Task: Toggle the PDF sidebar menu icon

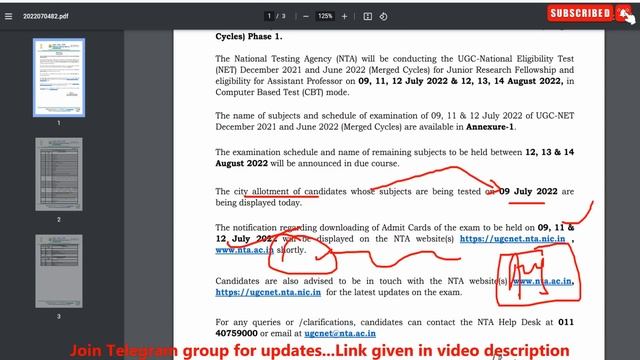Action: [x=8, y=16]
